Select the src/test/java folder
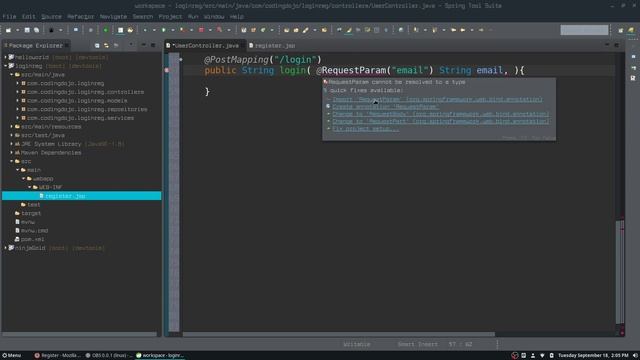The image size is (640, 360). [x=42, y=135]
